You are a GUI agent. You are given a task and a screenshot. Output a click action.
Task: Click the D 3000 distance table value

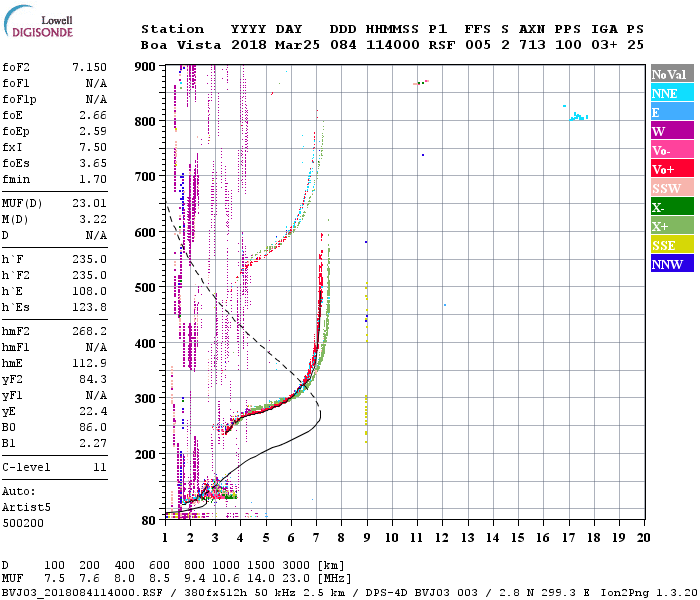(296, 566)
